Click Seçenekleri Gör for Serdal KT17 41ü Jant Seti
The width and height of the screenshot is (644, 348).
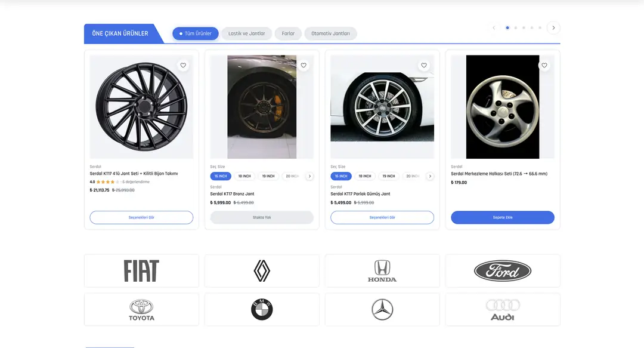click(x=141, y=218)
